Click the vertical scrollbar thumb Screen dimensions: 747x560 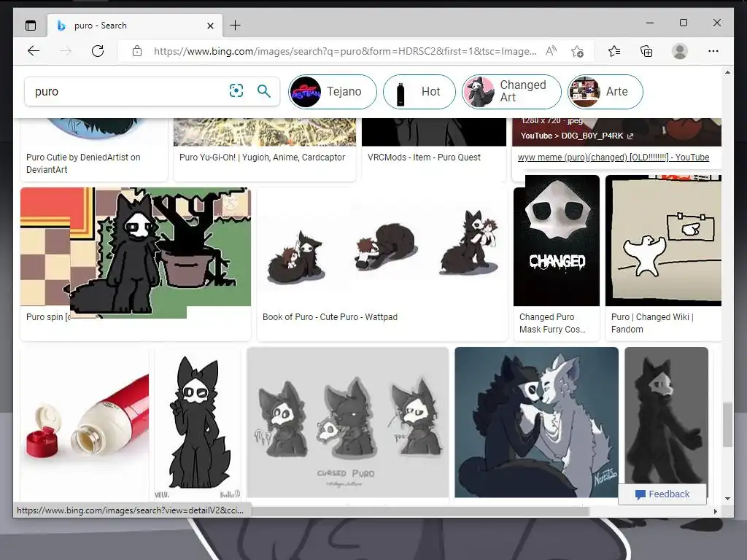click(x=727, y=425)
